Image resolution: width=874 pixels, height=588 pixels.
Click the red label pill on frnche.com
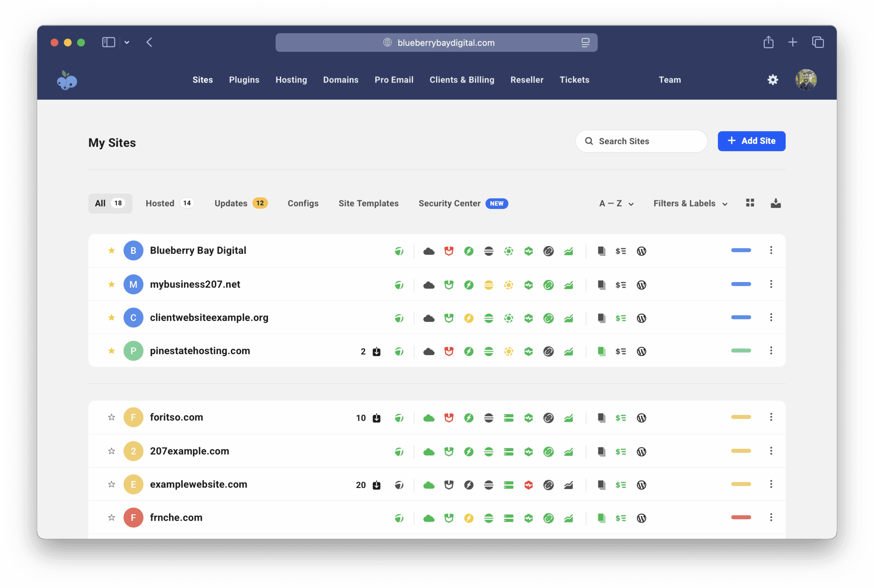click(x=741, y=517)
